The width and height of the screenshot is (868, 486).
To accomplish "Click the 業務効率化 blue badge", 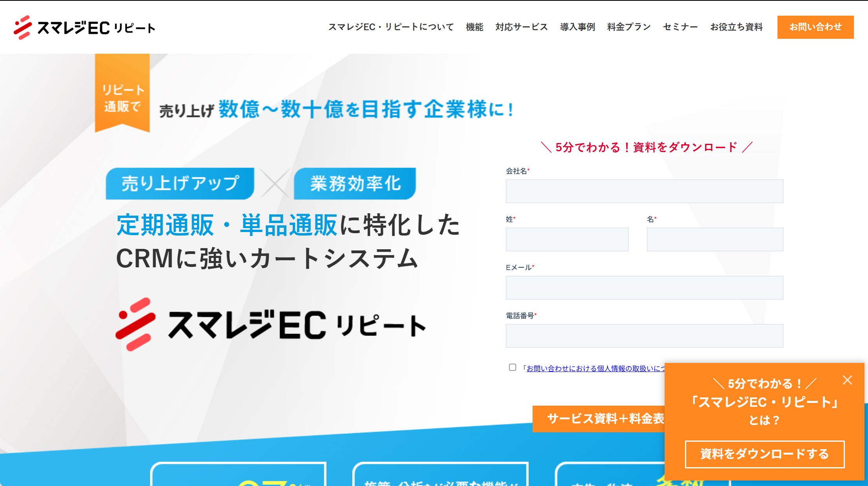I will click(355, 183).
